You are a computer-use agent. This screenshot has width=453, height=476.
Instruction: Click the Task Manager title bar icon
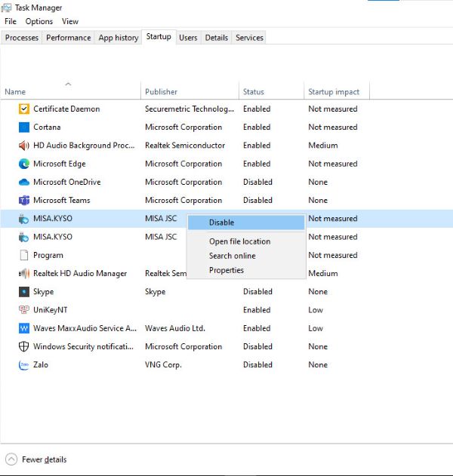[x=6, y=8]
